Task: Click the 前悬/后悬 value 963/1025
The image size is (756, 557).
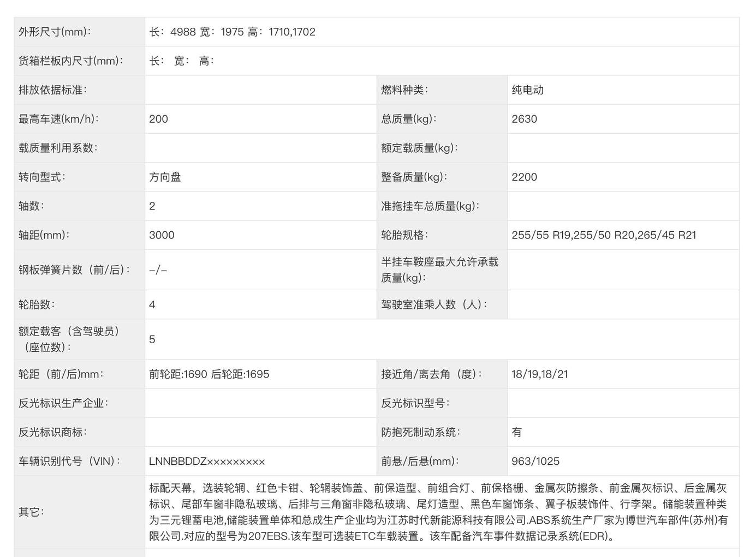Action: 535,462
